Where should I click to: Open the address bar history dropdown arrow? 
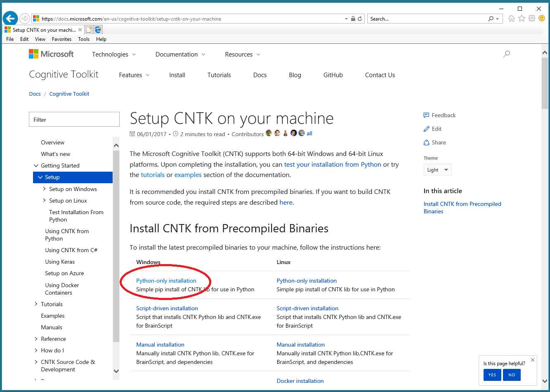346,19
